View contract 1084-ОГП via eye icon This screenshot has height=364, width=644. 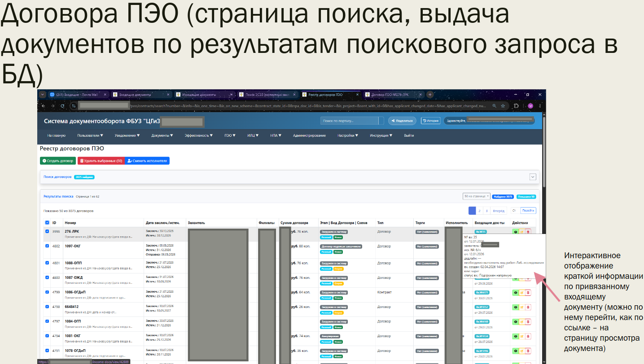[x=515, y=321]
